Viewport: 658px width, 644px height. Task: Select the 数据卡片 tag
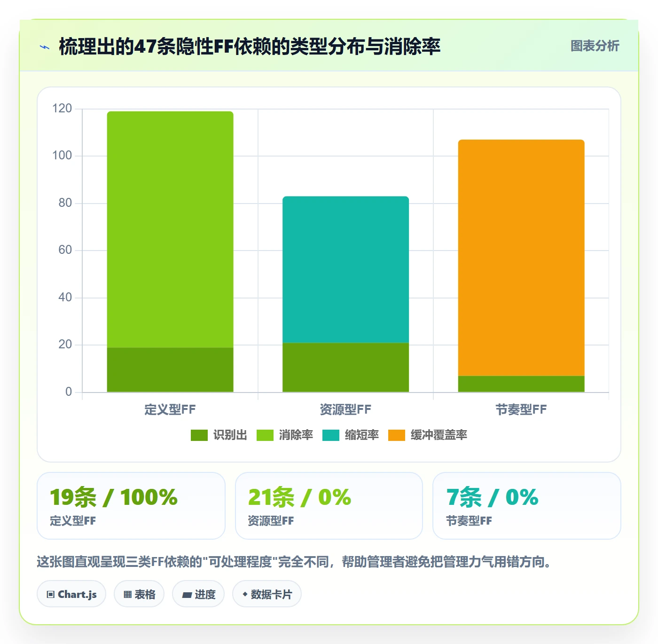[x=267, y=594]
